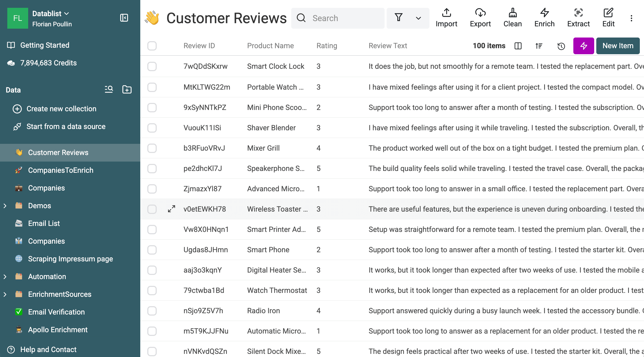Expand row v0etEWKH78 with arrows icon
This screenshot has height=357, width=644.
tap(172, 209)
